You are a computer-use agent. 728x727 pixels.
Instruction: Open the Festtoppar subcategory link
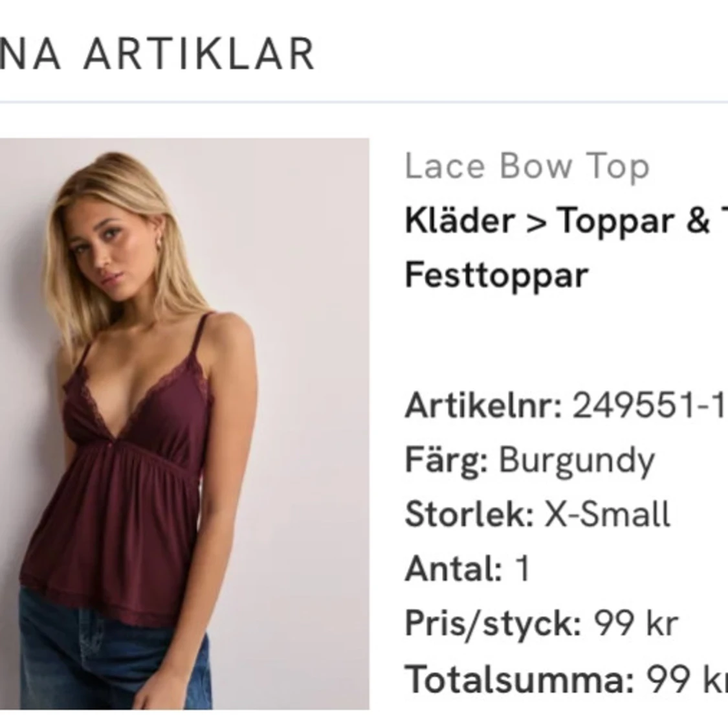tap(497, 276)
